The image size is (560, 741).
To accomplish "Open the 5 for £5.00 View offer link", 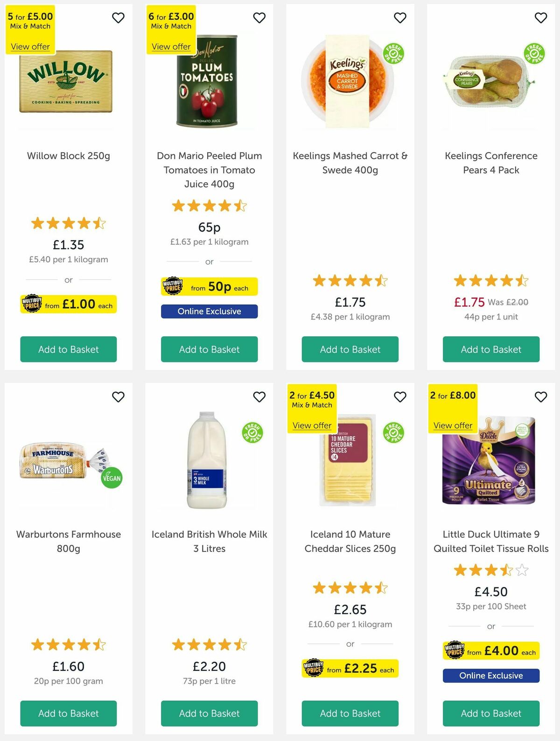I will point(30,46).
